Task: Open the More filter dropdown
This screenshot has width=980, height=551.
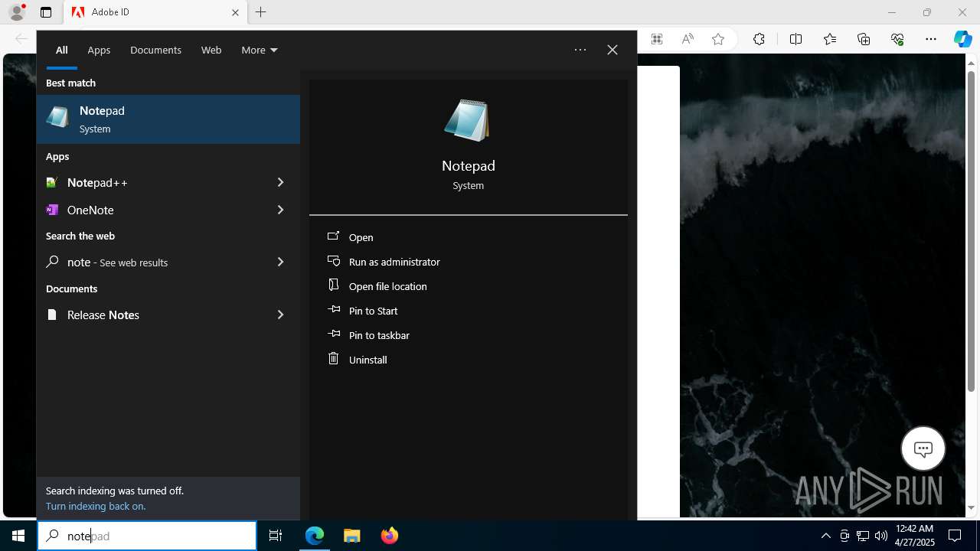Action: 259,50
